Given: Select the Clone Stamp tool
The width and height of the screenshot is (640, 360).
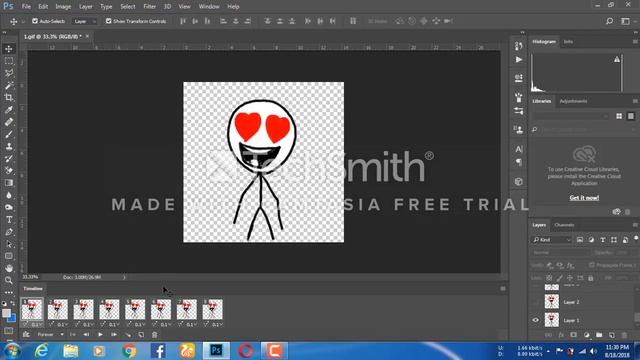Looking at the screenshot, I should coord(9,147).
